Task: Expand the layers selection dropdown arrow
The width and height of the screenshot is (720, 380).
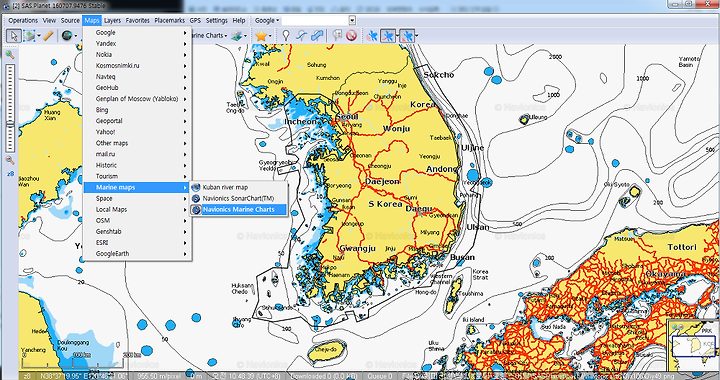Action: [x=246, y=36]
